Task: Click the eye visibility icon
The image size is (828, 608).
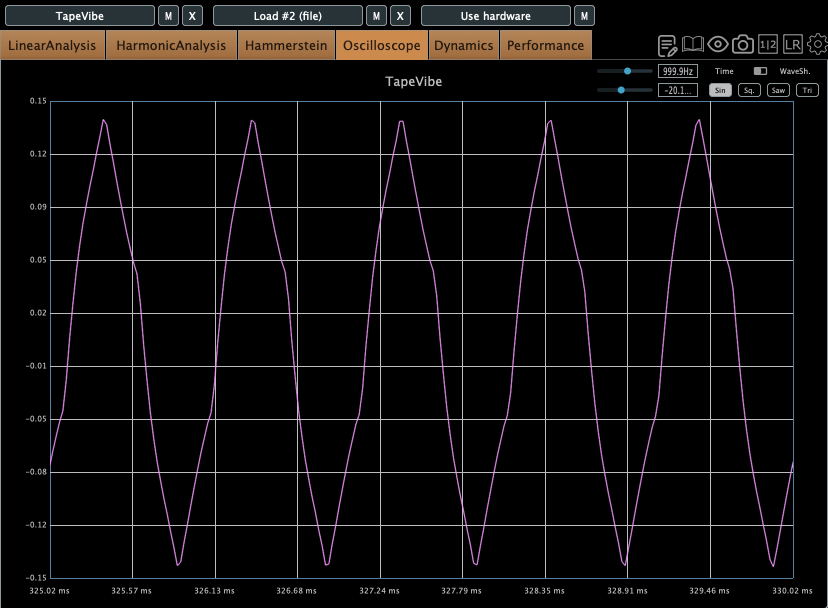Action: [718, 45]
